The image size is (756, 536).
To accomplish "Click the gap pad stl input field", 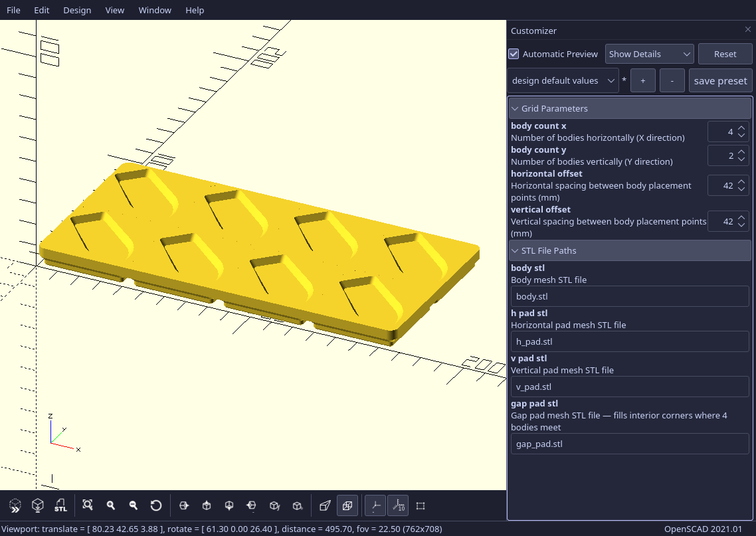I will (x=630, y=444).
